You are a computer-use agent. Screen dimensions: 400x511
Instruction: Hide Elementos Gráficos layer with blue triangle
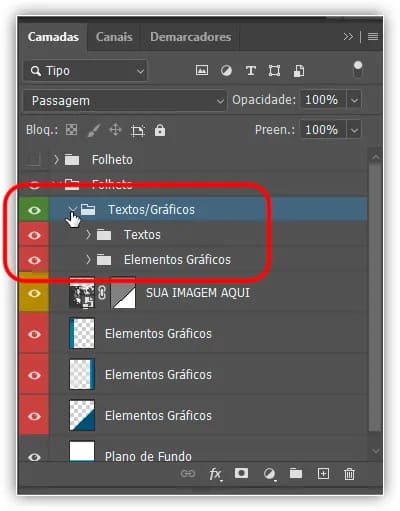point(34,416)
